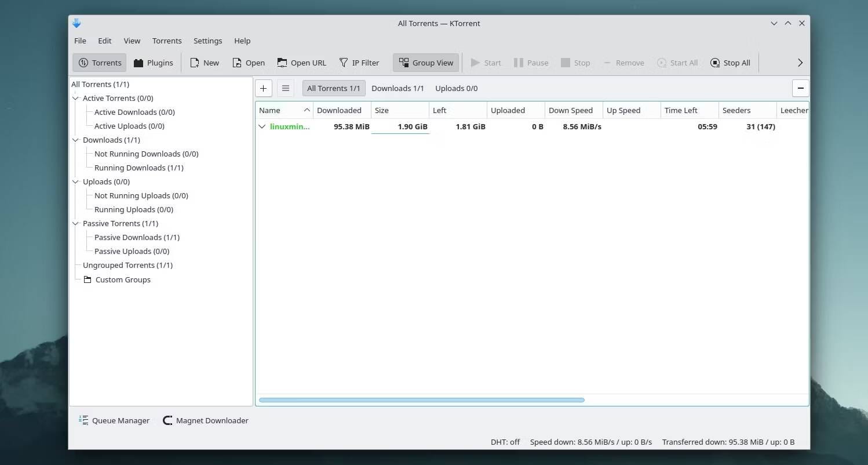Select the IP Filter toolbar icon

359,62
